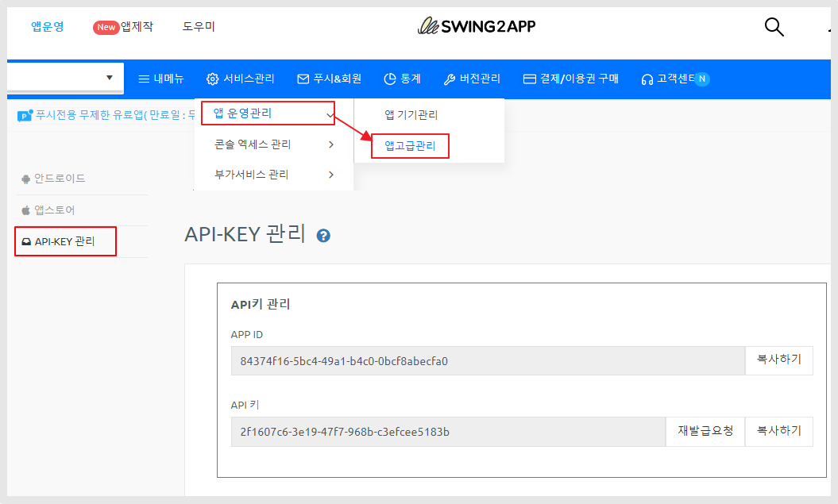This screenshot has width=838, height=504.
Task: Choose 앱 기기관리 from the submenu
Action: coord(411,115)
